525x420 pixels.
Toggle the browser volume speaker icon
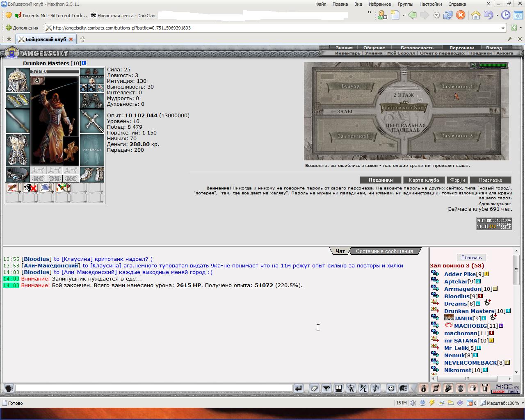(413, 403)
